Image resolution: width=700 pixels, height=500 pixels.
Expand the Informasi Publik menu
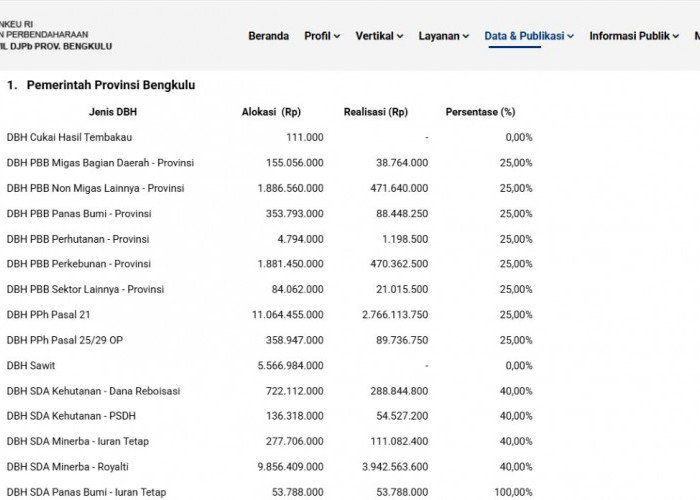[634, 36]
